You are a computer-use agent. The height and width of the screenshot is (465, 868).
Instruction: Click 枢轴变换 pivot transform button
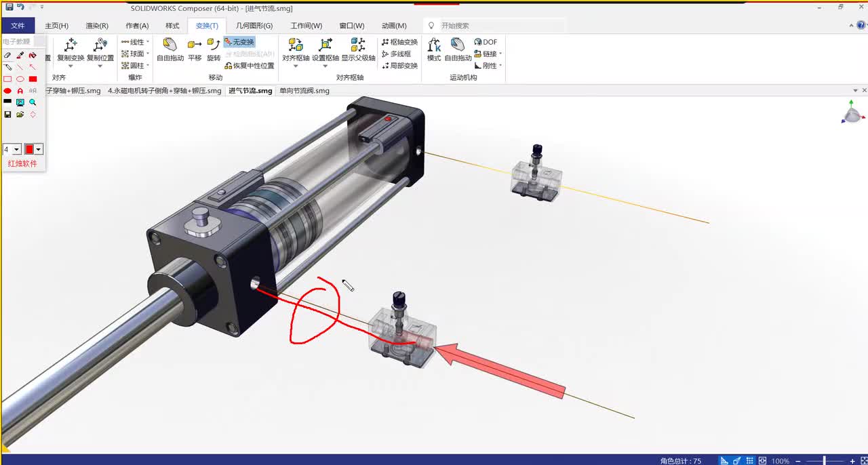400,42
